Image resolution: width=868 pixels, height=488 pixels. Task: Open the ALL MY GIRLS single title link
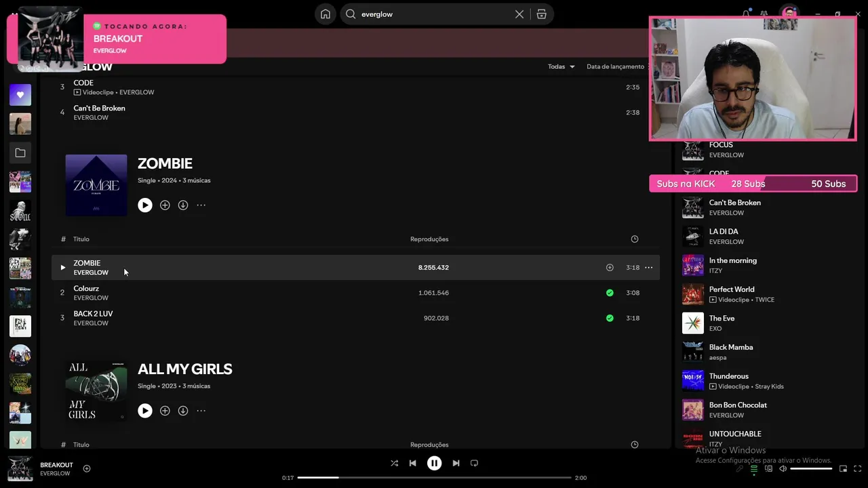[x=184, y=369]
